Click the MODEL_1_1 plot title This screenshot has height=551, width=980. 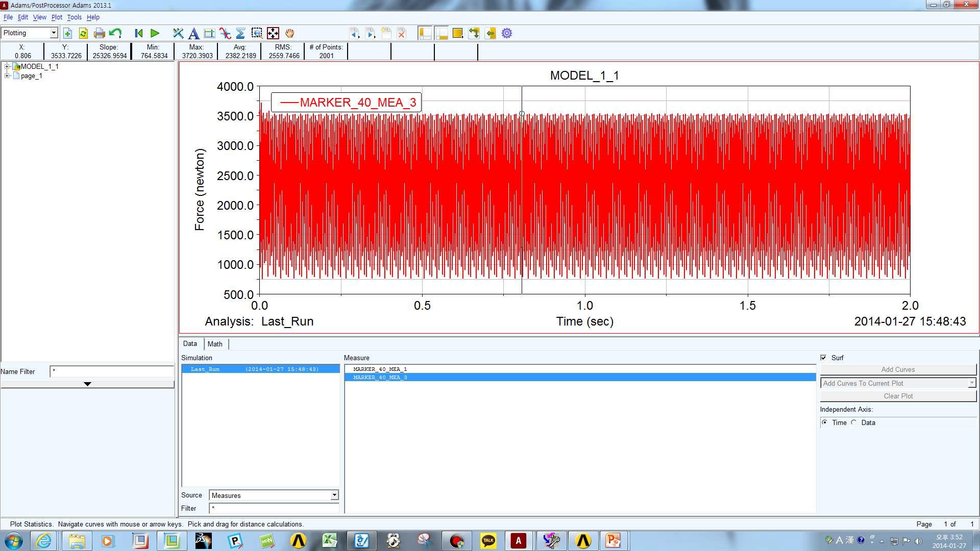coord(584,76)
